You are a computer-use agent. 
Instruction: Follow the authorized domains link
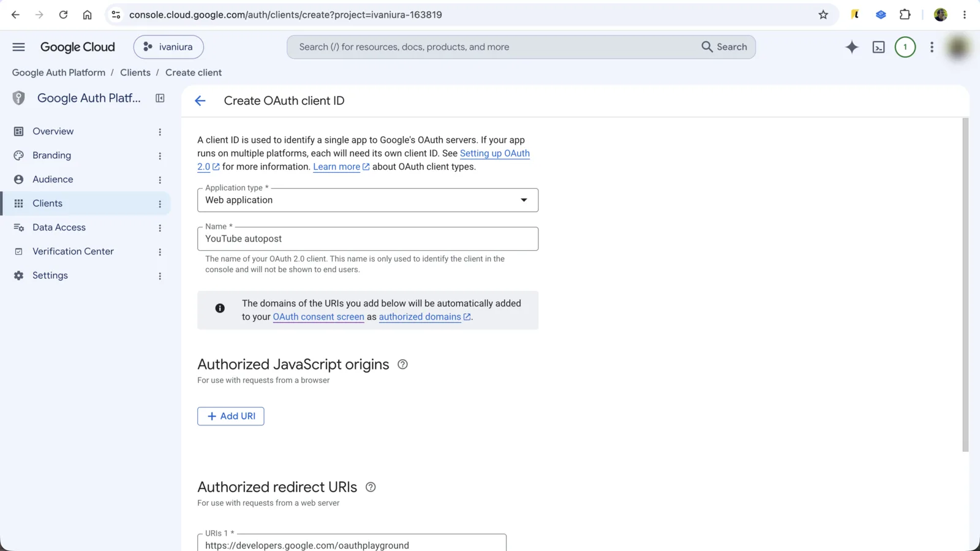click(x=424, y=317)
